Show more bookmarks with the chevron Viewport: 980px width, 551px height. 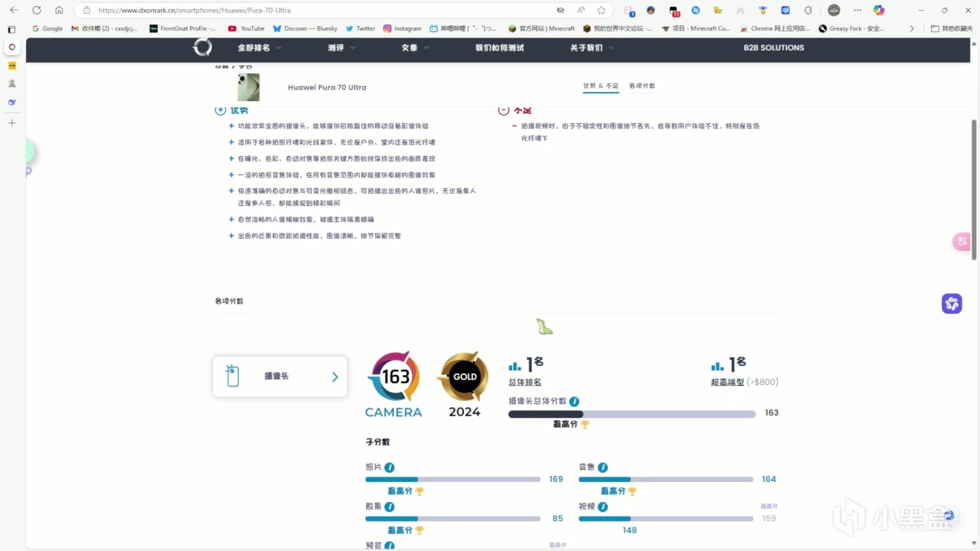click(x=911, y=28)
